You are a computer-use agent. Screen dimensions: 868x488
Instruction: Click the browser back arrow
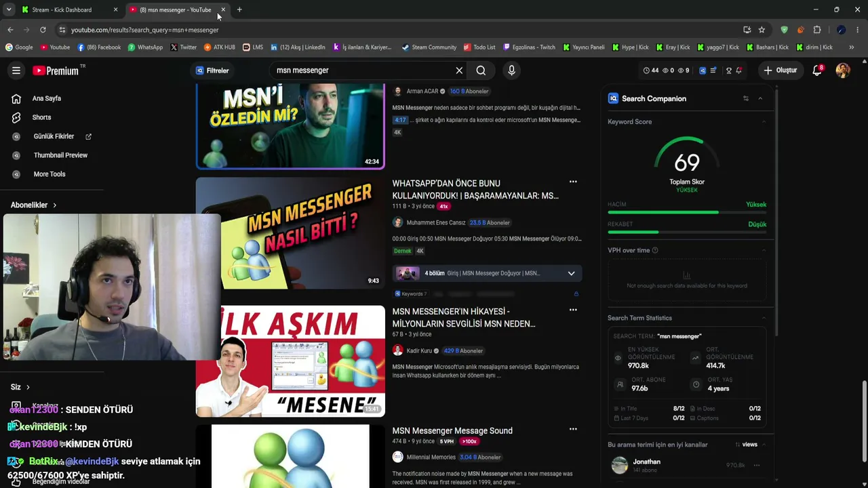coord(10,30)
